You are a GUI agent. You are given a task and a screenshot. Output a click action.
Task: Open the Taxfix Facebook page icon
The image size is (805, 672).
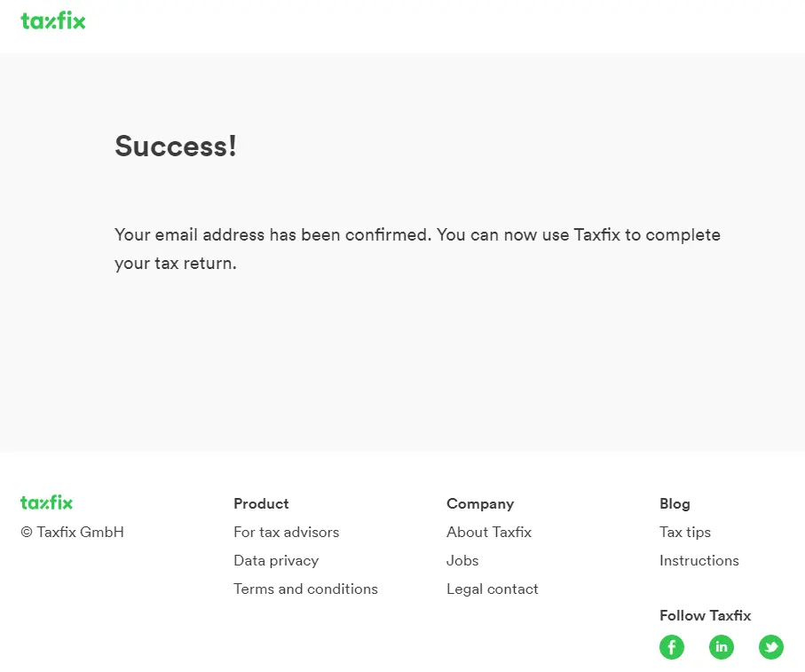pyautogui.click(x=672, y=647)
